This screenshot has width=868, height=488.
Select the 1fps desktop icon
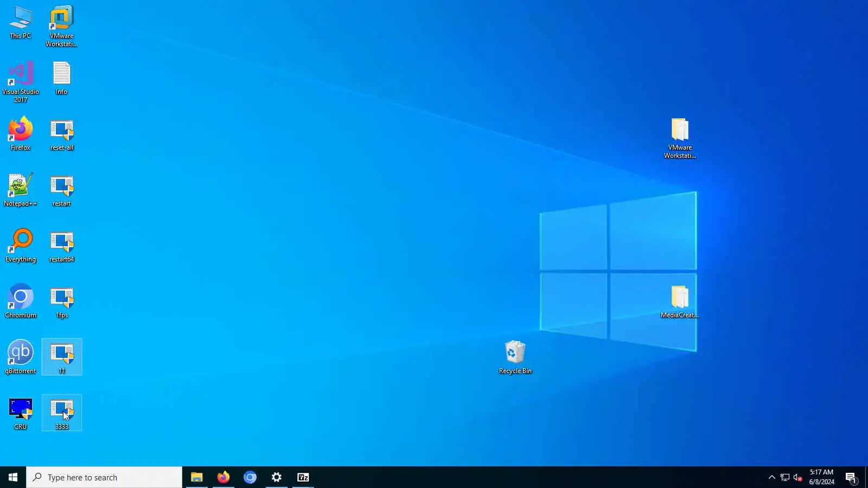(61, 303)
